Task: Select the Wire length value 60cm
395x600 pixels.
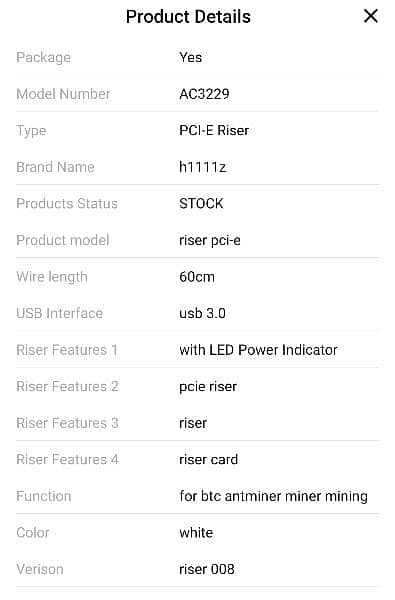Action: (197, 277)
